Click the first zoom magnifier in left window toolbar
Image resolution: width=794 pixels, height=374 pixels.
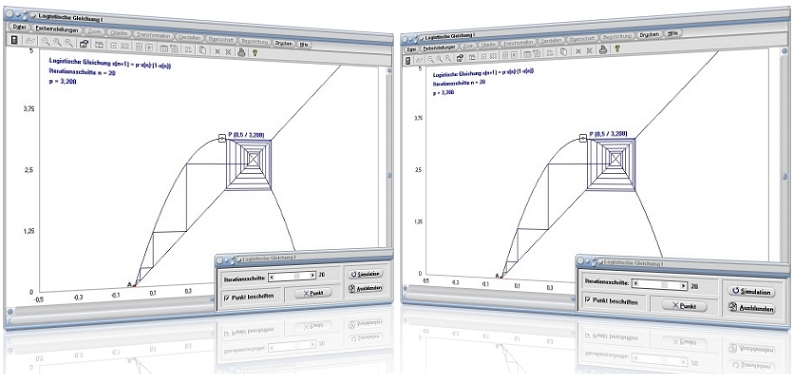(x=46, y=41)
